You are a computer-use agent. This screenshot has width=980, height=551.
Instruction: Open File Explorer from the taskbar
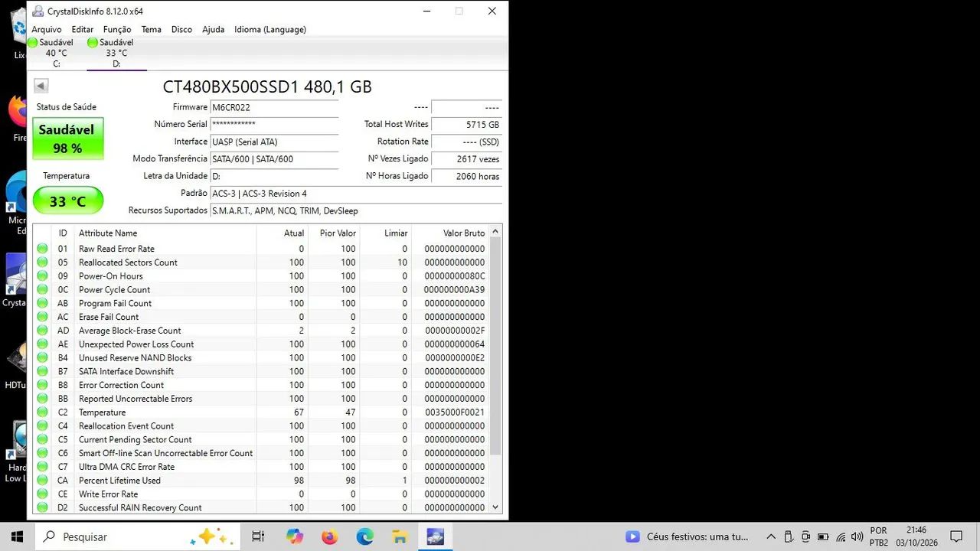[400, 536]
